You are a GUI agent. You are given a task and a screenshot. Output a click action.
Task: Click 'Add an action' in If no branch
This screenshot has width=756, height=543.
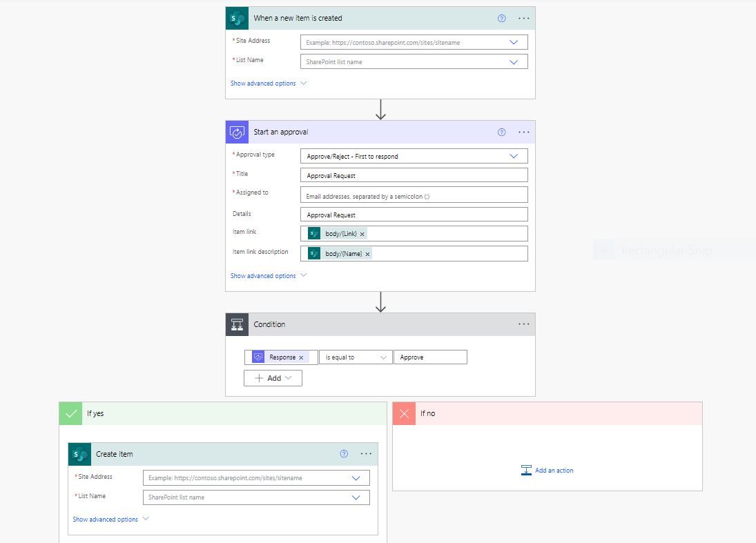547,471
